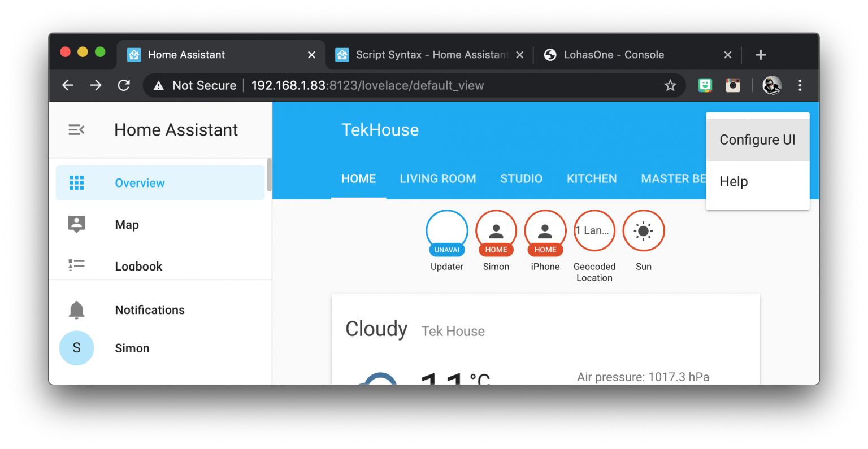
Task: Open the Studio view tab
Action: (x=521, y=179)
